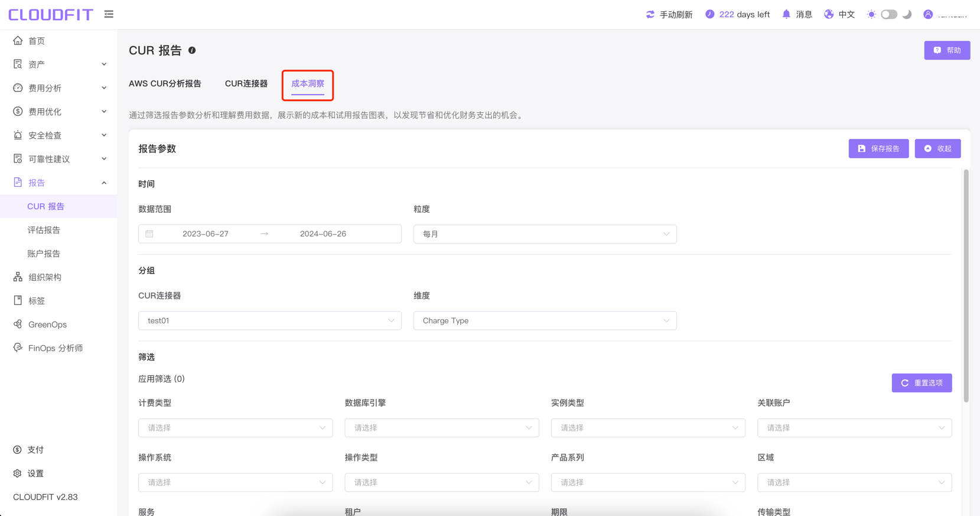Open the 操作系统 dropdown
This screenshot has height=516, width=980.
click(235, 482)
